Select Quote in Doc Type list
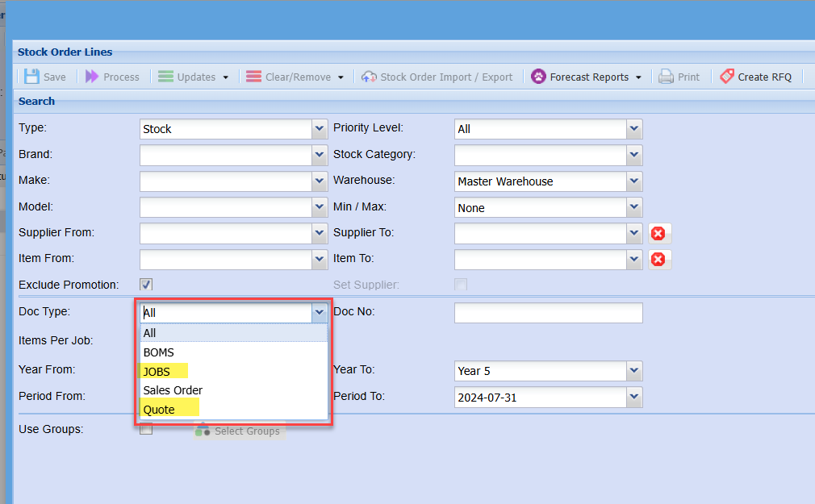Screen dimensions: 815x504 (x=234, y=410)
